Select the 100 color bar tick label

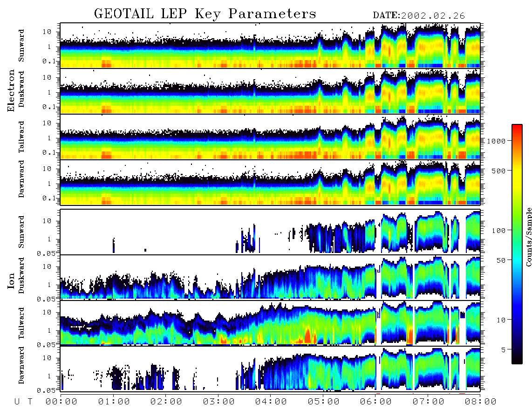coord(498,231)
